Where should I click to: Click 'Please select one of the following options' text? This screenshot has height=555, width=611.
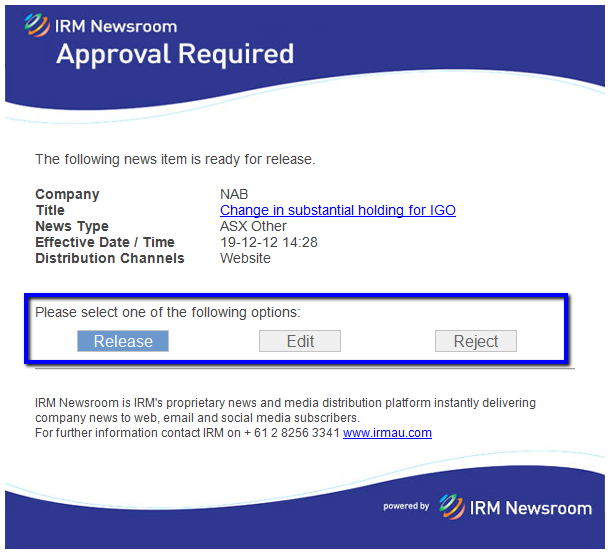point(168,312)
